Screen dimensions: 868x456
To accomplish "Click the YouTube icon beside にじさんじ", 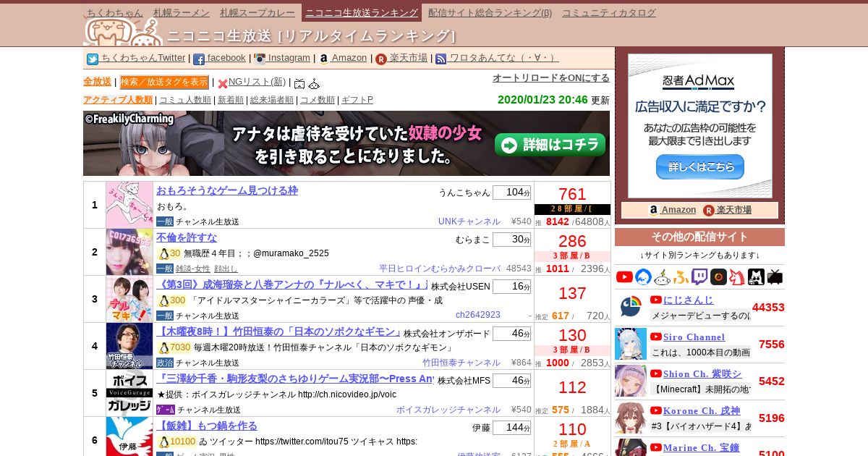I will [x=656, y=300].
